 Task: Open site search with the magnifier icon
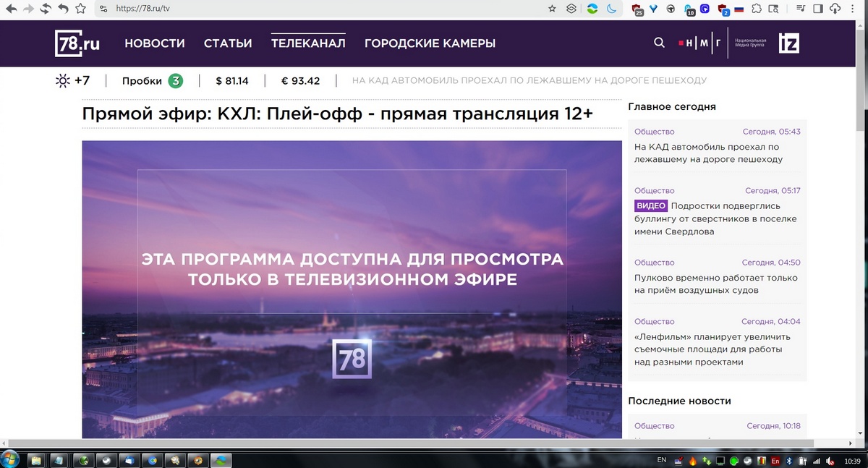coord(659,43)
